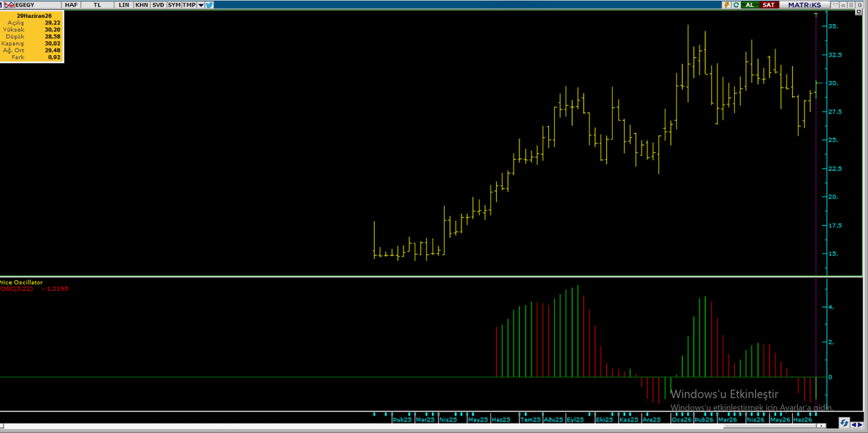Click the SVD toolbar button
This screenshot has height=433, width=868.
(158, 4)
